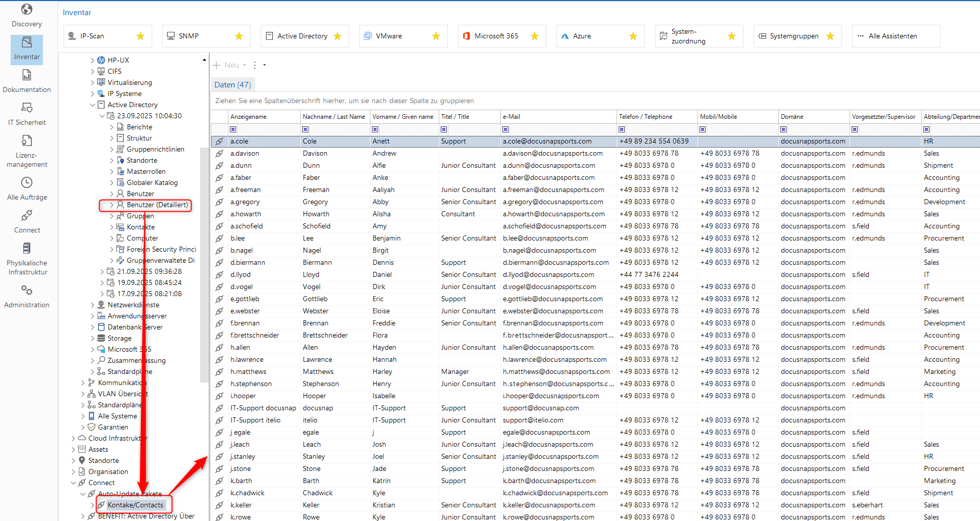Sort by the Nachname / Last Name column
This screenshot has height=521, width=980.
[x=334, y=117]
